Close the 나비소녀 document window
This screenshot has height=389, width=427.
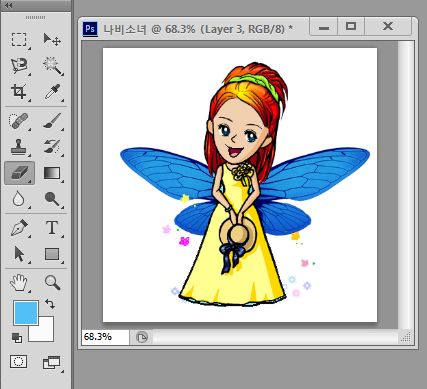(388, 26)
